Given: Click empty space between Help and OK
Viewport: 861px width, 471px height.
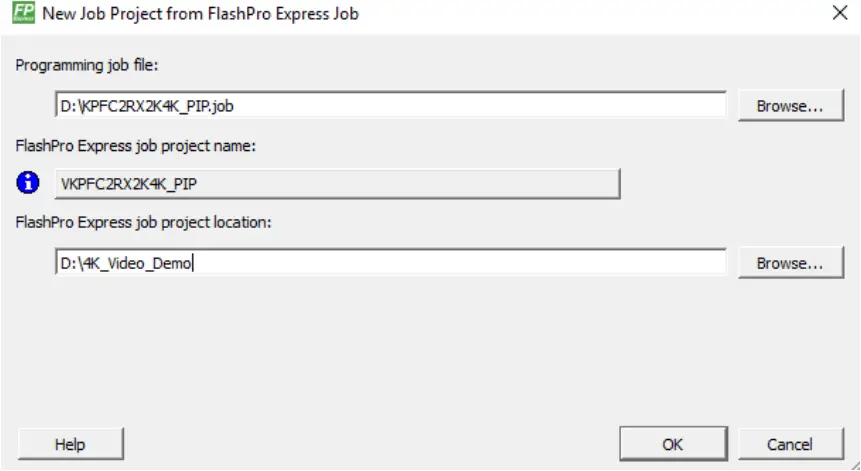Looking at the screenshot, I should 370,444.
